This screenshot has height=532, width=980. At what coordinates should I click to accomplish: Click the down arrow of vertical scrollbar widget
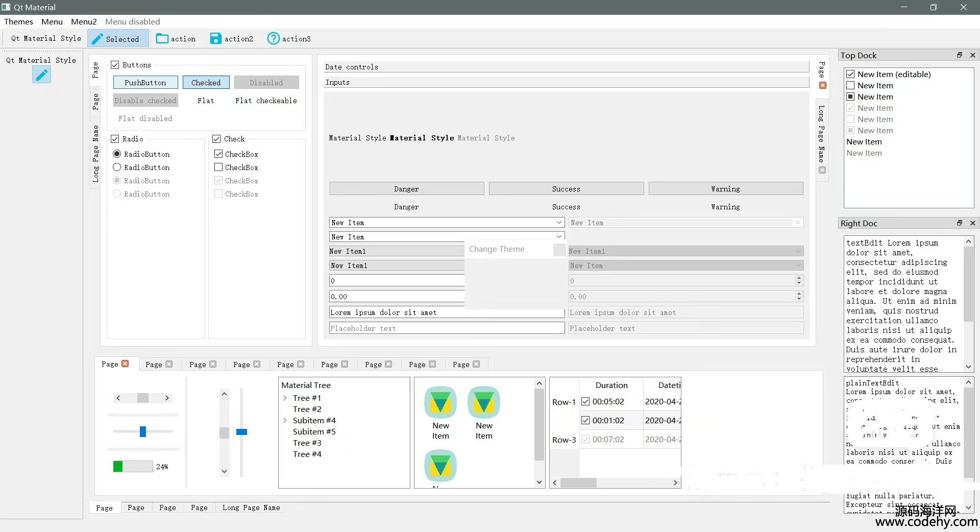point(224,471)
